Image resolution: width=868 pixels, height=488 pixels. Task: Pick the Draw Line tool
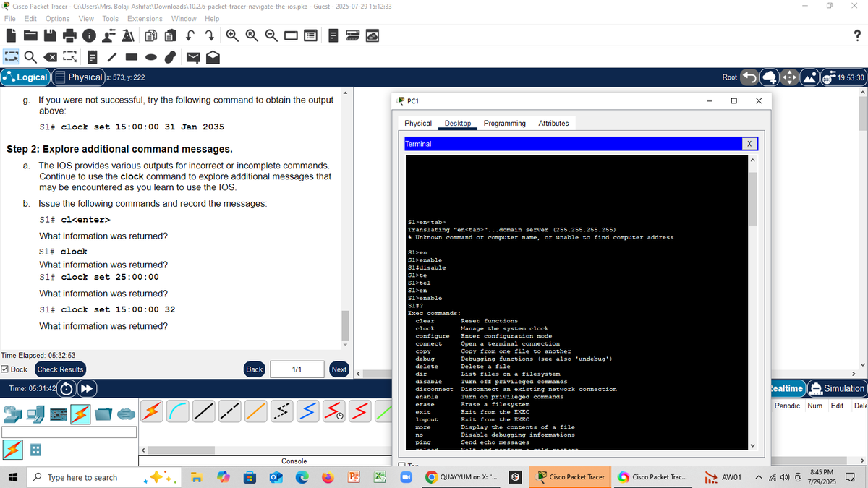[x=112, y=56]
